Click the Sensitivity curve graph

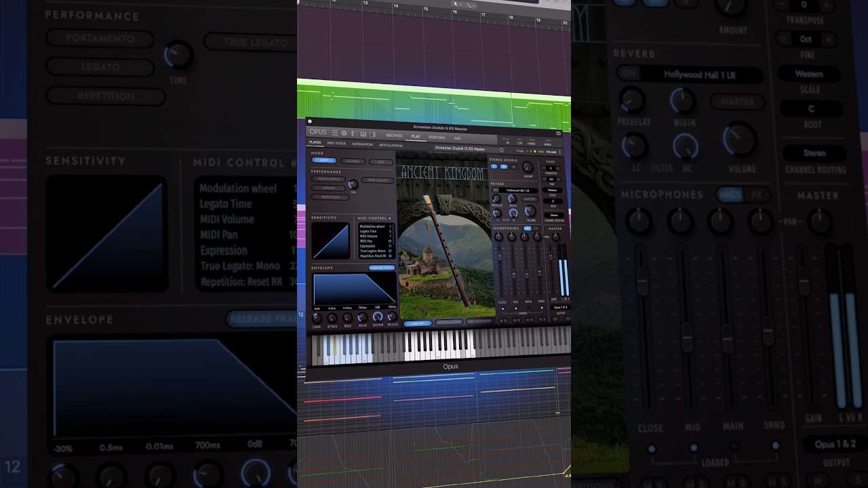(330, 241)
